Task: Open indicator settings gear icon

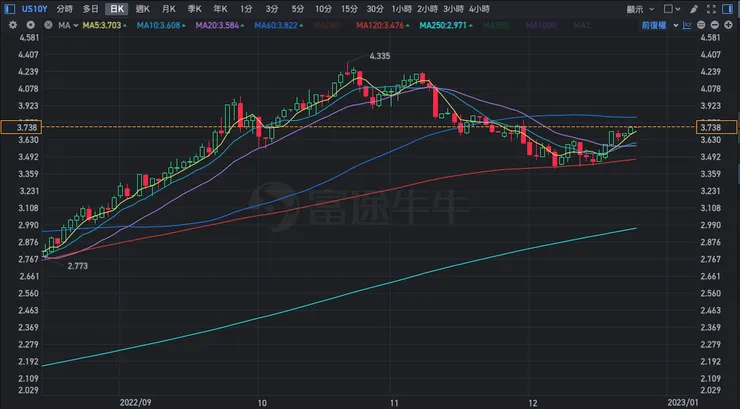Action: (x=13, y=25)
